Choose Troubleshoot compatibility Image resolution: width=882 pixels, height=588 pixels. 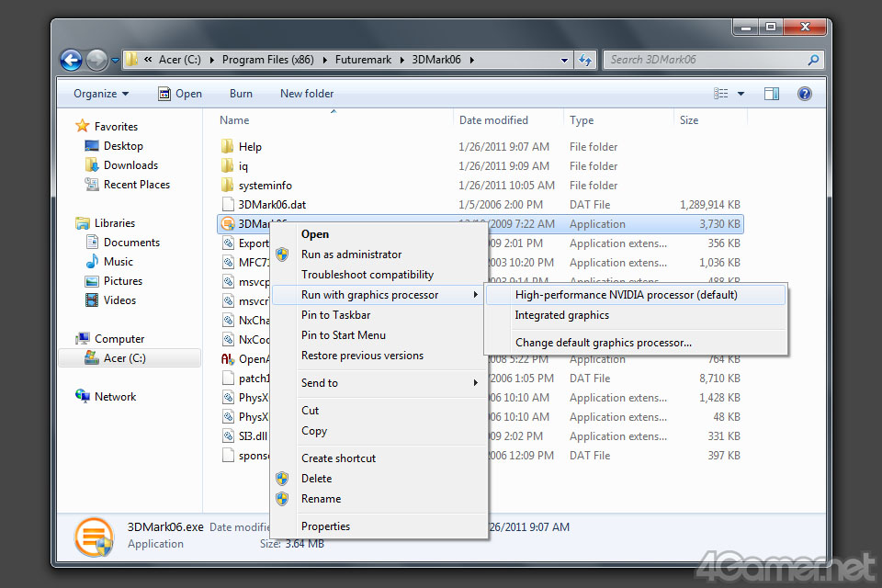point(367,275)
